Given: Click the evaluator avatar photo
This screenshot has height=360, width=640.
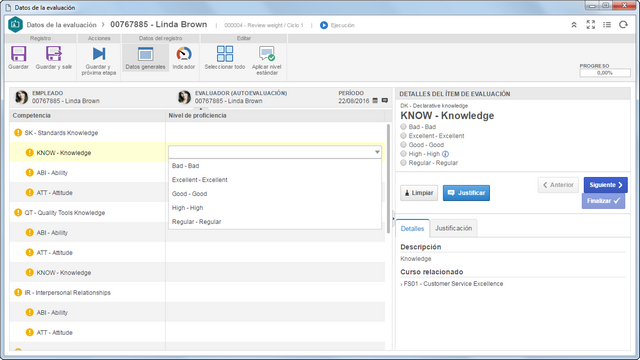Looking at the screenshot, I should 184,98.
